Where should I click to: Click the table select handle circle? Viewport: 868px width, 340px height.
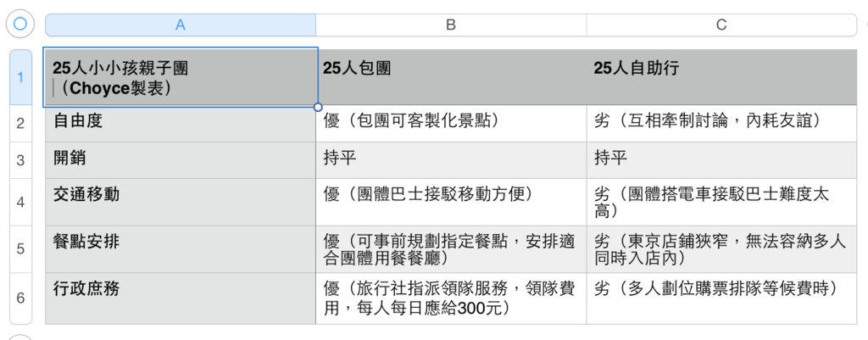point(20,25)
